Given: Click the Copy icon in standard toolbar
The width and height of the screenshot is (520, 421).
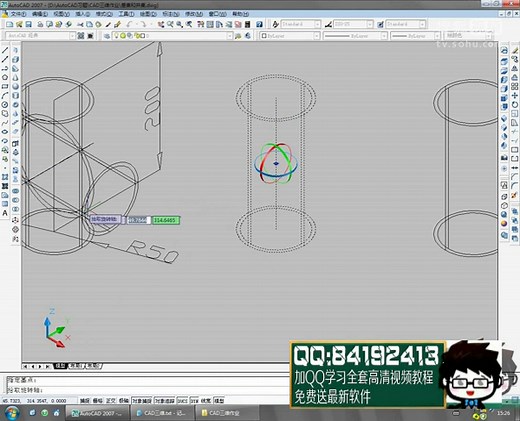Looking at the screenshot, I should click(x=89, y=24).
